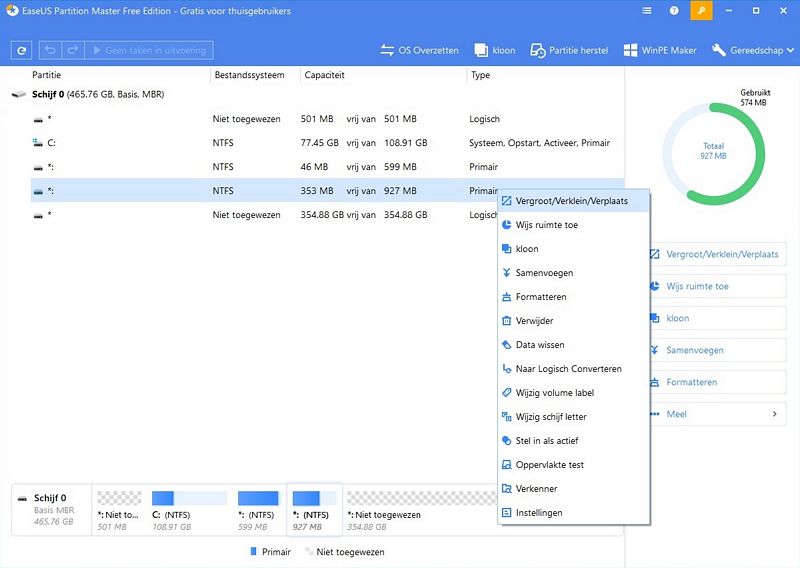Viewport: 800px width, 568px height.
Task: Choose Samenvoegen in context menu
Action: (573, 273)
